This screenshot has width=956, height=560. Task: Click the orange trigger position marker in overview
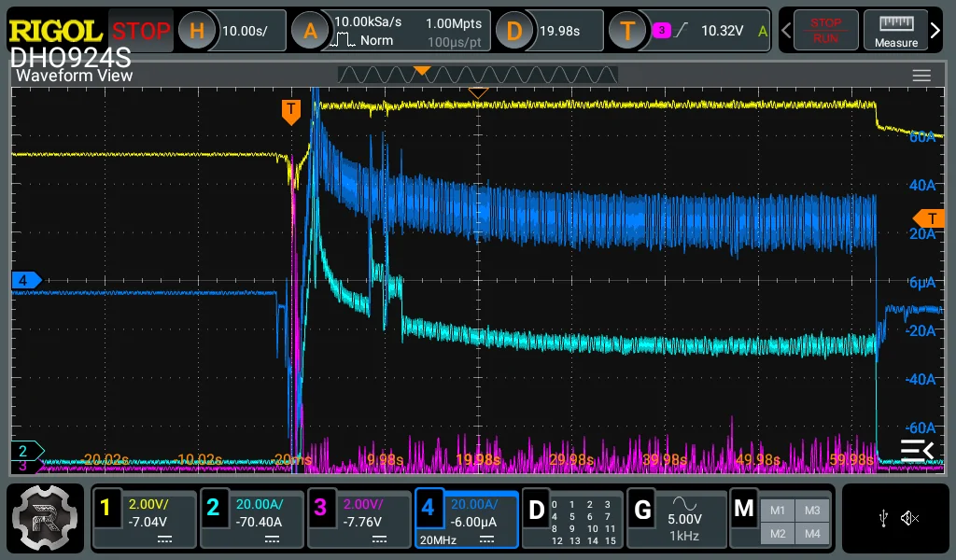coord(422,71)
